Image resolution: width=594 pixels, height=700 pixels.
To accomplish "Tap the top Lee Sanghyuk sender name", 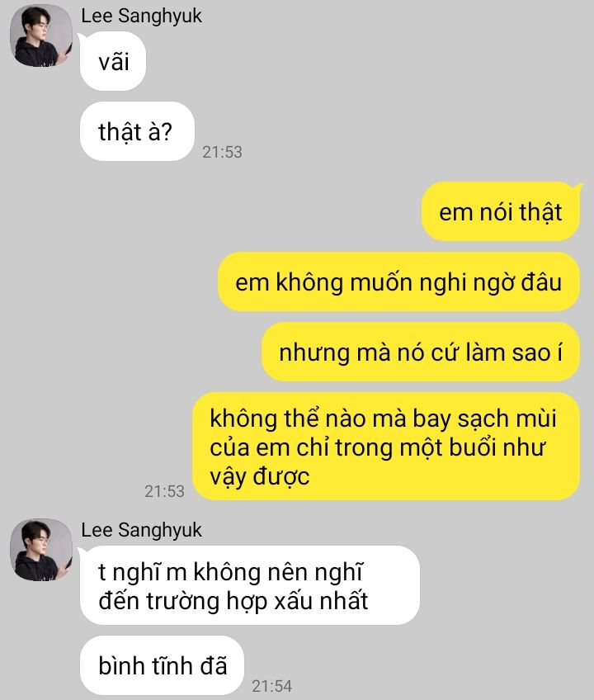I will [141, 16].
